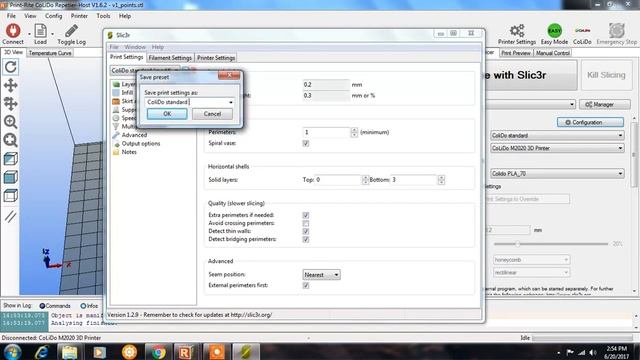Click the zoom in magnifier icon

tap(11, 122)
